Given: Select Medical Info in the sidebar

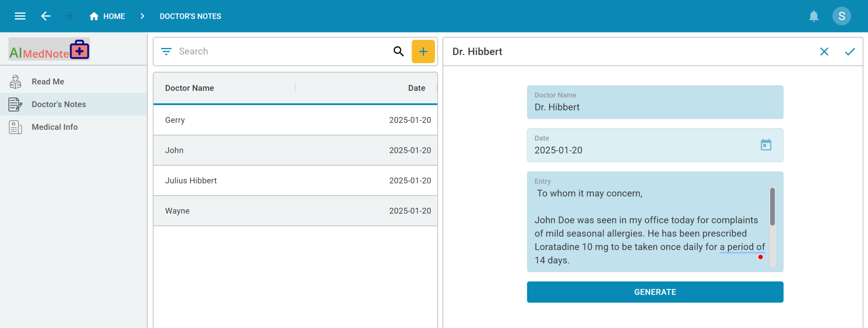Looking at the screenshot, I should [x=55, y=127].
